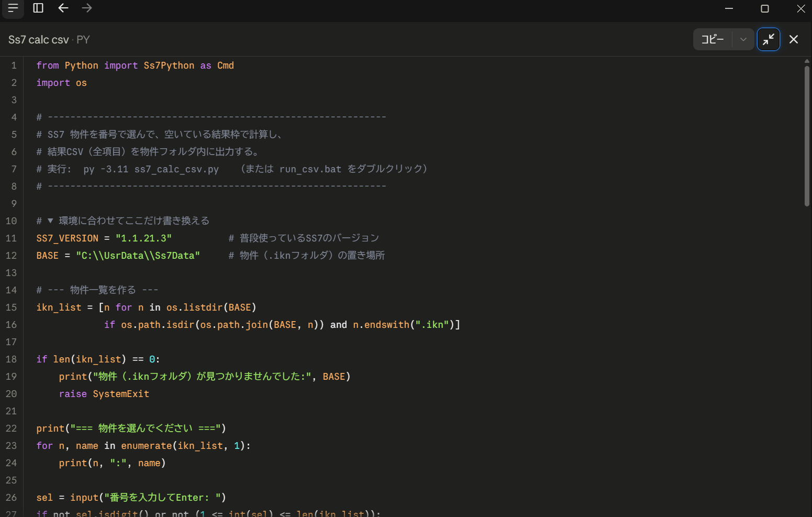This screenshot has width=812, height=517.
Task: Select the file title Ss7 calc csv
Action: tap(39, 40)
